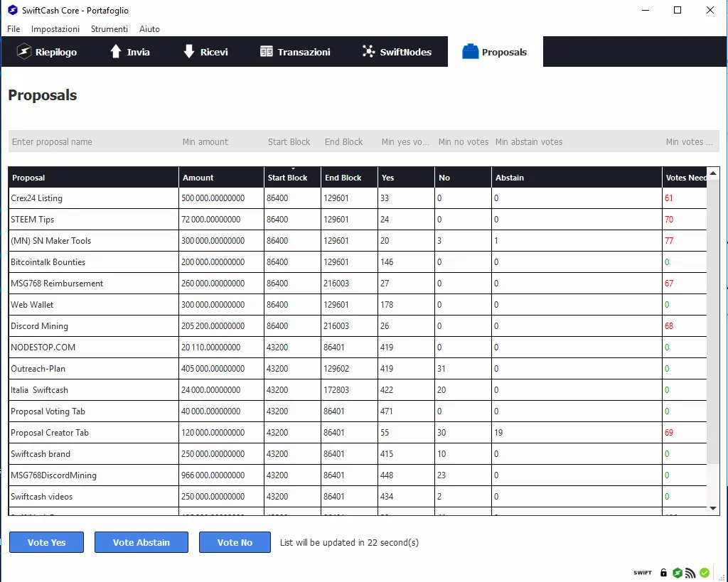Image resolution: width=728 pixels, height=582 pixels.
Task: Select the Discord Mining proposal
Action: [x=358, y=326]
